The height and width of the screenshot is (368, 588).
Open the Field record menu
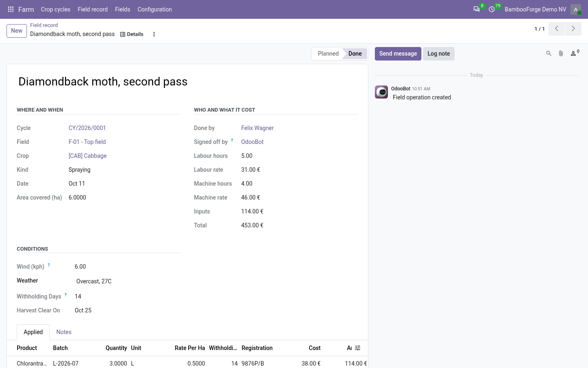(93, 9)
